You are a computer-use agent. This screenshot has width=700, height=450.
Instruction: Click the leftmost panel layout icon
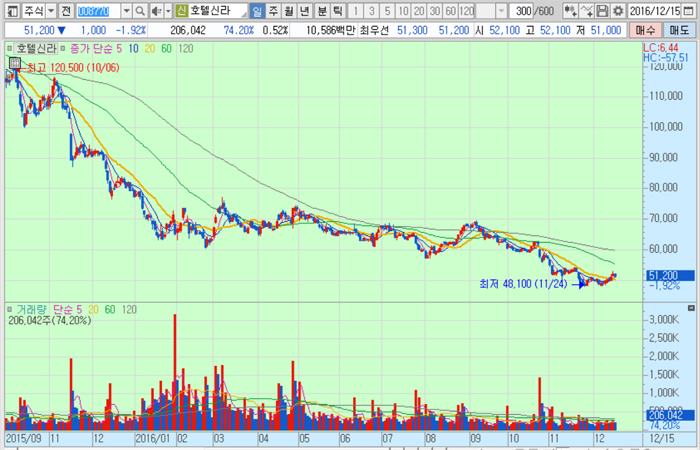(x=10, y=10)
